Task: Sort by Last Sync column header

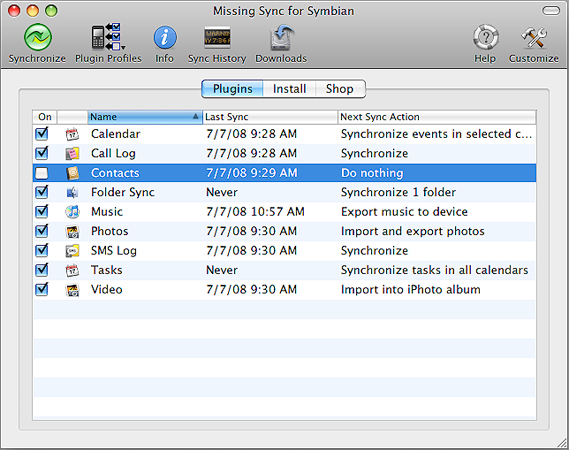Action: tap(270, 117)
